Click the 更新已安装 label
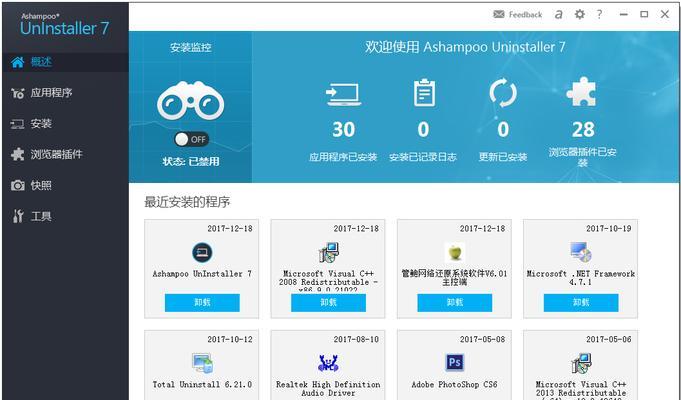The height and width of the screenshot is (400, 681). tap(503, 157)
